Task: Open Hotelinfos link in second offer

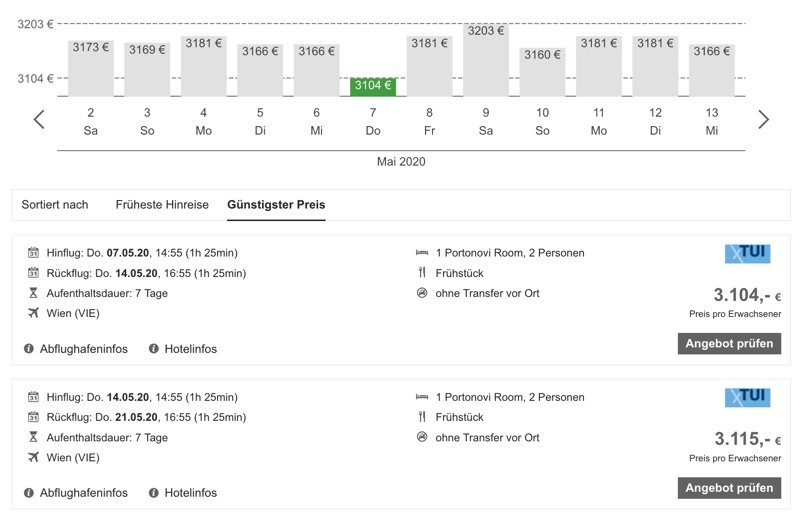Action: [x=190, y=493]
